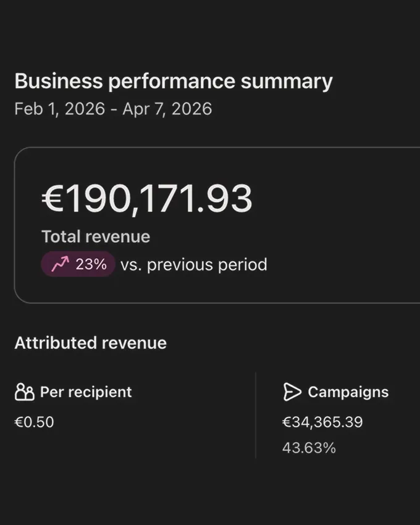Click the €34,365.39 campaigns value

(x=323, y=422)
